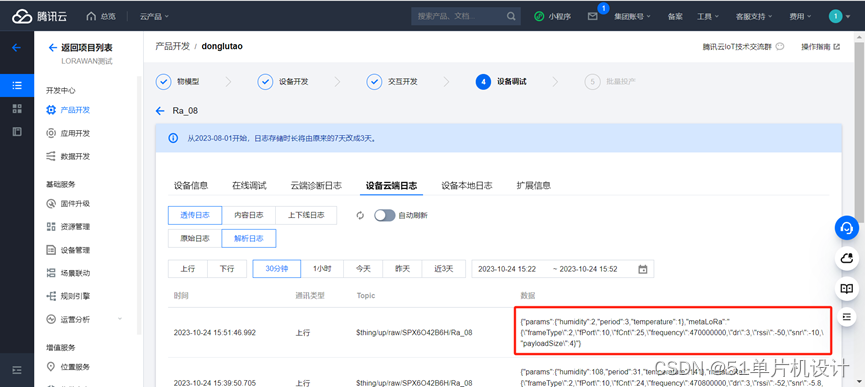Select the 30分钟 time range
Viewport: 865px width, 387px height.
pos(277,269)
